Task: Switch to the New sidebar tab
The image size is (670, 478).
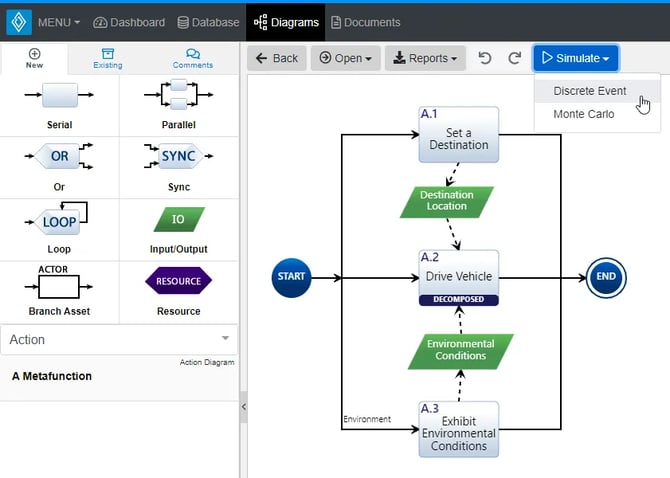Action: click(x=34, y=59)
